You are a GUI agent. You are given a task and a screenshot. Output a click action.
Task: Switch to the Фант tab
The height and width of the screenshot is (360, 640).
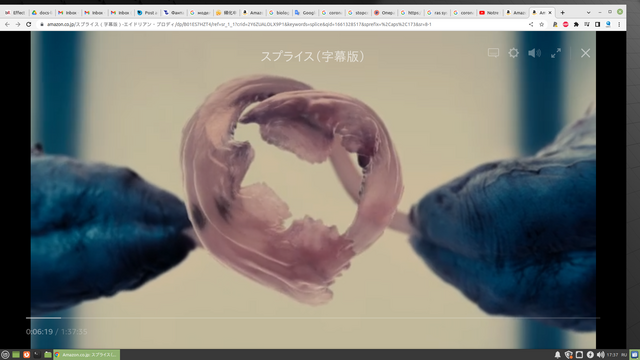pyautogui.click(x=173, y=13)
